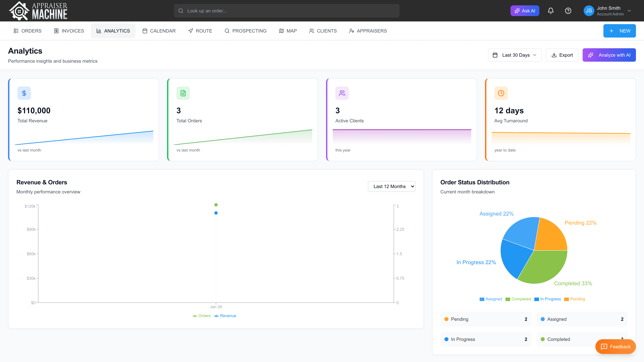Click the clients icon on Active Clients card
644x362 pixels.
click(342, 93)
